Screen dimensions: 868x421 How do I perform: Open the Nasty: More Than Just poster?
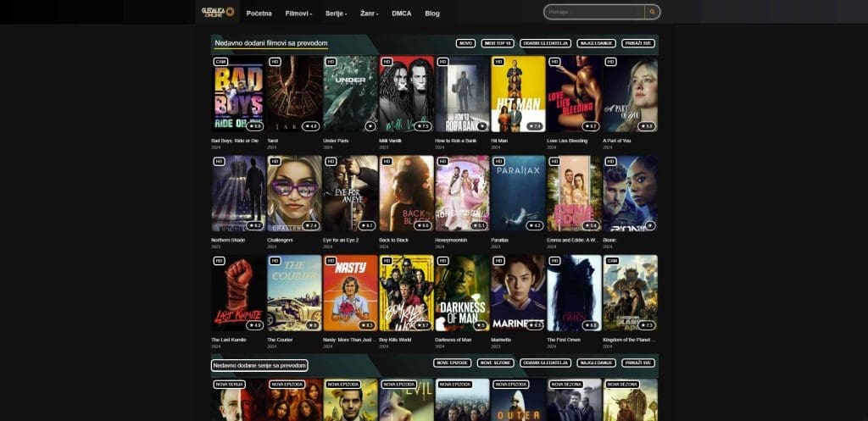pos(350,292)
